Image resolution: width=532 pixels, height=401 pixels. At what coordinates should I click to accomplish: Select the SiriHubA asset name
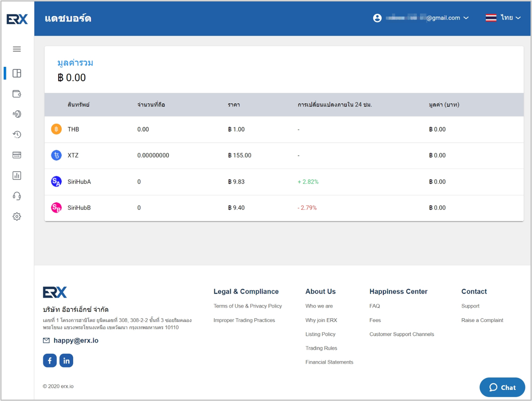click(79, 181)
